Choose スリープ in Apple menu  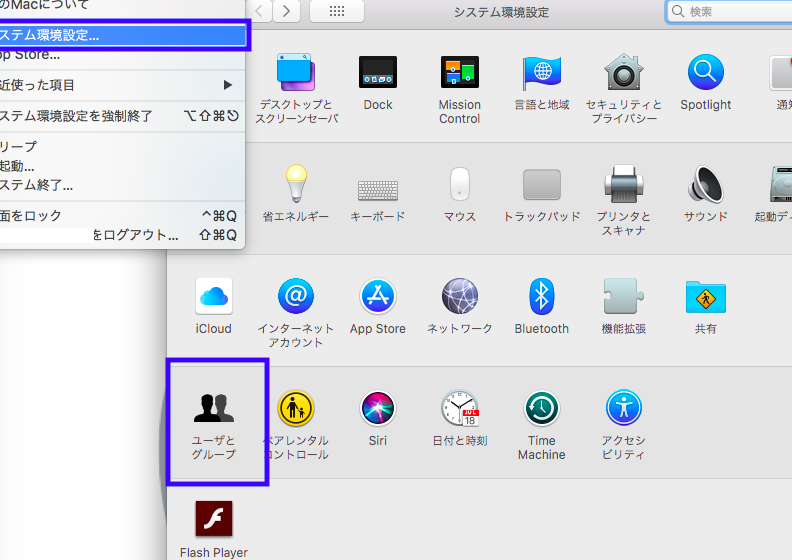123,146
